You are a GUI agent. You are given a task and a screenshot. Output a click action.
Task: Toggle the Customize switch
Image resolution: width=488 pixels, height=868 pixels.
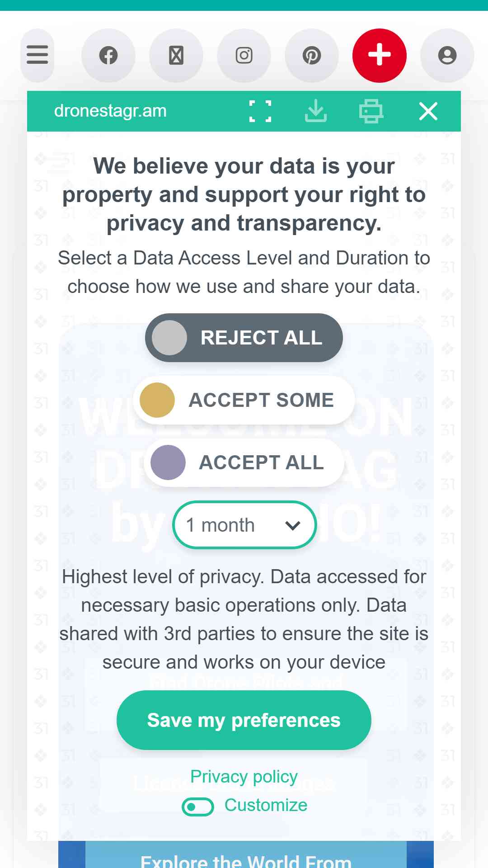[x=198, y=807]
